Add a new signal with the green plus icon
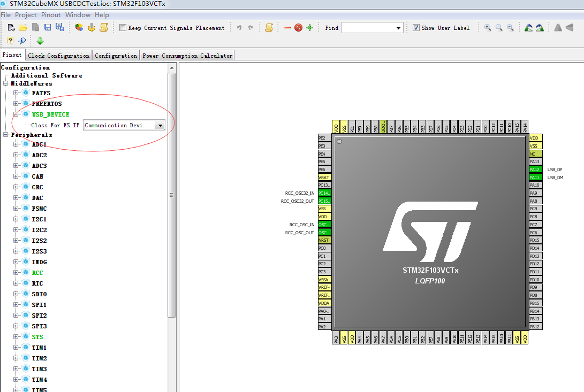The width and height of the screenshot is (584, 392). (309, 27)
